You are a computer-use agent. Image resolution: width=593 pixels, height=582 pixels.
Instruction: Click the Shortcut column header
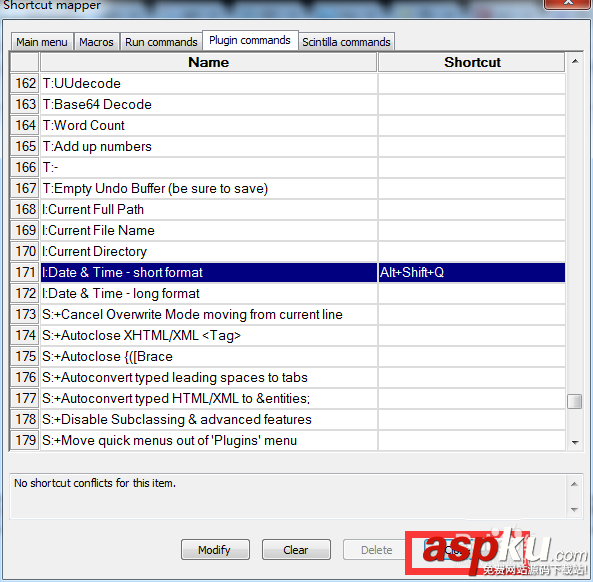point(472,62)
